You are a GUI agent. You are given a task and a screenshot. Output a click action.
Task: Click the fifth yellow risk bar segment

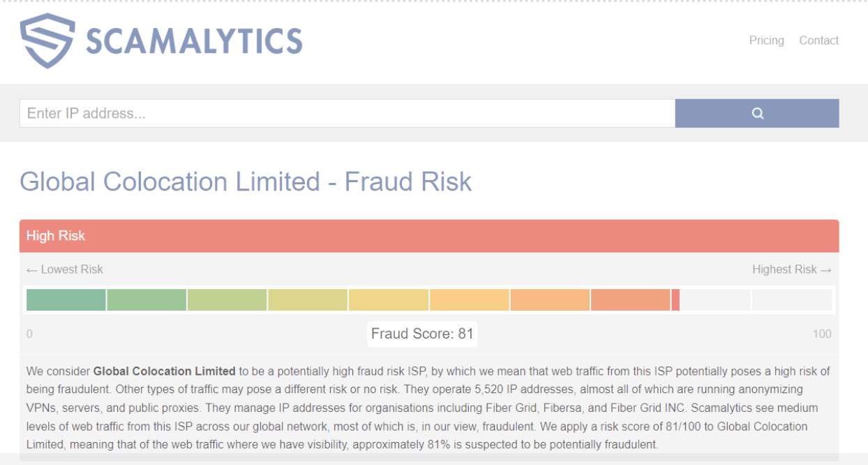tap(388, 300)
